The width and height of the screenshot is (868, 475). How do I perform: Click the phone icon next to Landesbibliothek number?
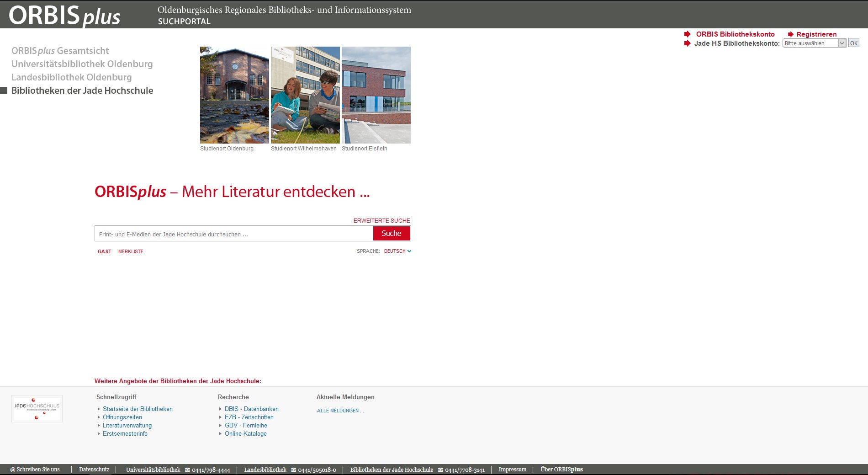[x=293, y=470]
